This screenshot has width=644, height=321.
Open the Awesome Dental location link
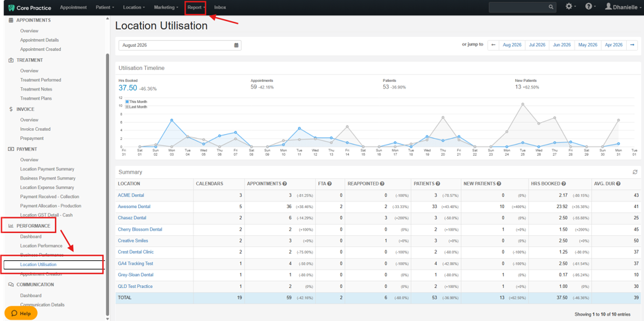click(134, 207)
